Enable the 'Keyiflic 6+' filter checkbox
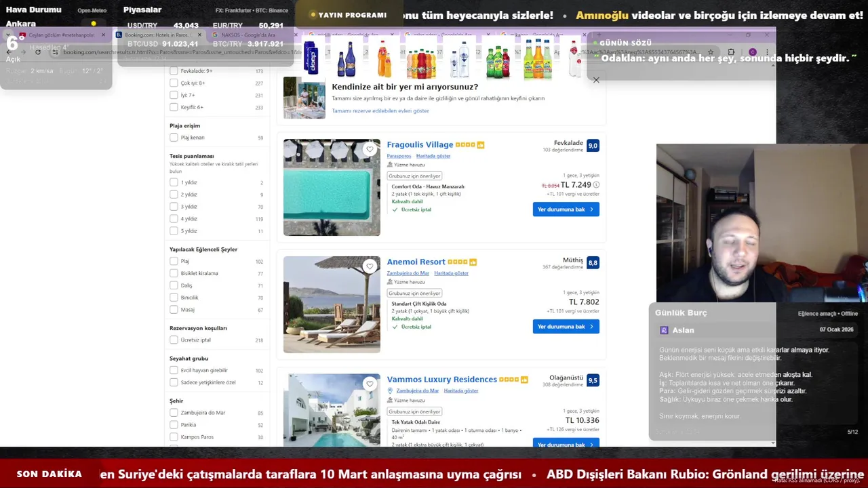 coord(174,107)
